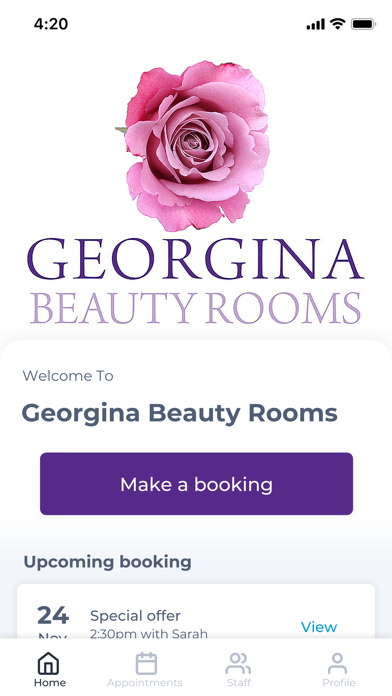Click the 2:30pm with Sarah text
This screenshot has width=392, height=696.
coord(149,634)
